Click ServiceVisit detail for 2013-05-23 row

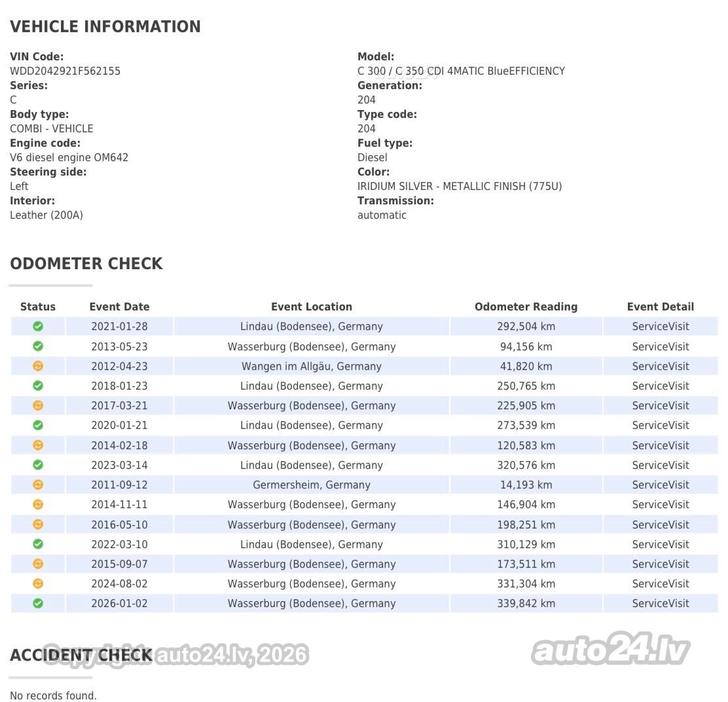[660, 346]
